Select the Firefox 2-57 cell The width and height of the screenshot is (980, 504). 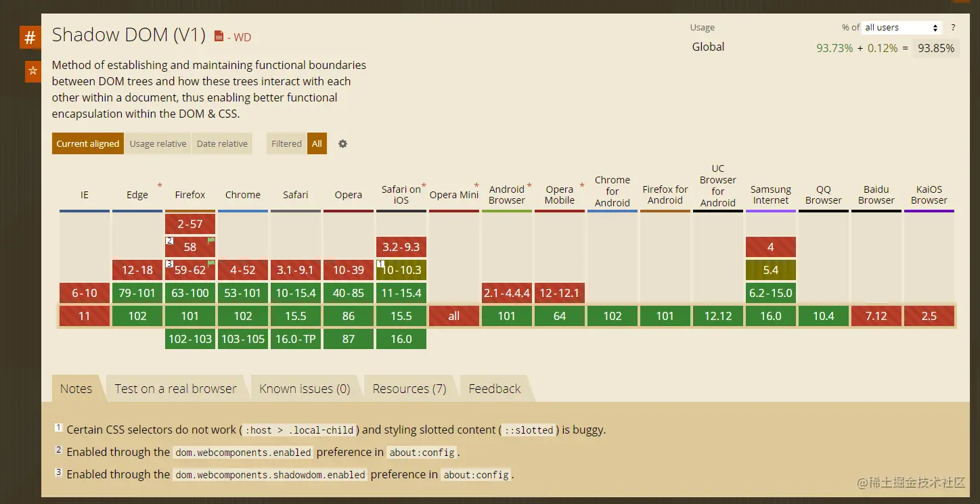coord(190,224)
